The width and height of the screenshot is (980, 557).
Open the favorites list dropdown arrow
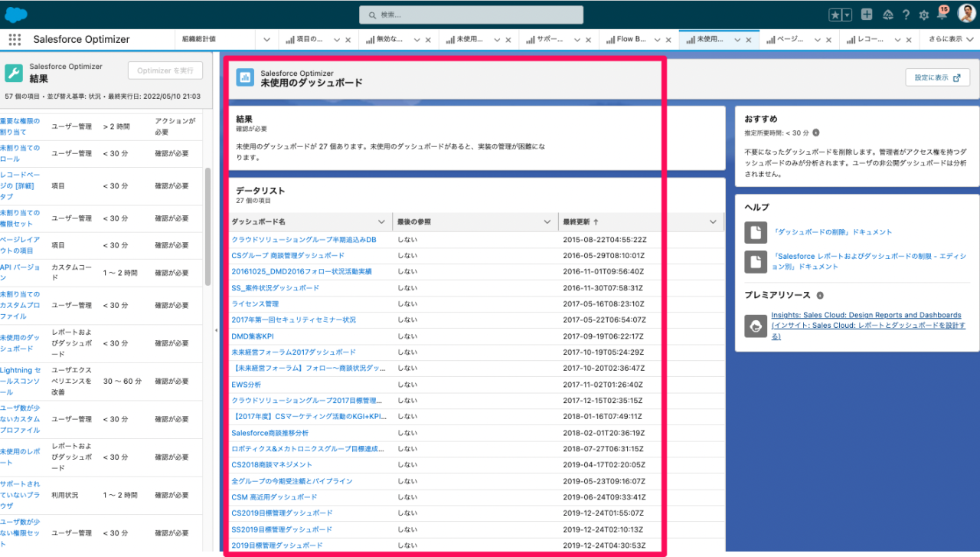point(847,15)
